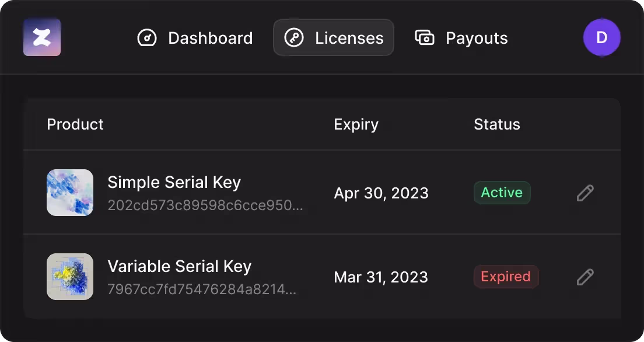Open the user avatar menu
The width and height of the screenshot is (644, 342).
601,37
